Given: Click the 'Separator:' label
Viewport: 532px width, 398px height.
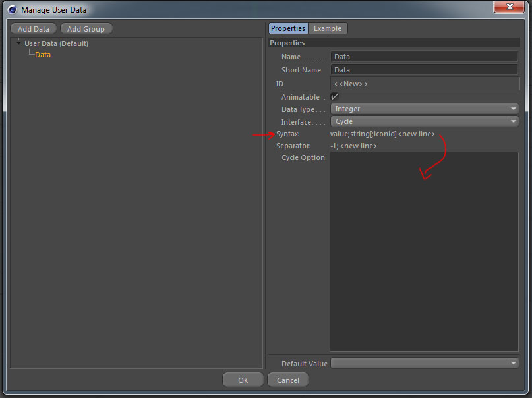Looking at the screenshot, I should [293, 146].
